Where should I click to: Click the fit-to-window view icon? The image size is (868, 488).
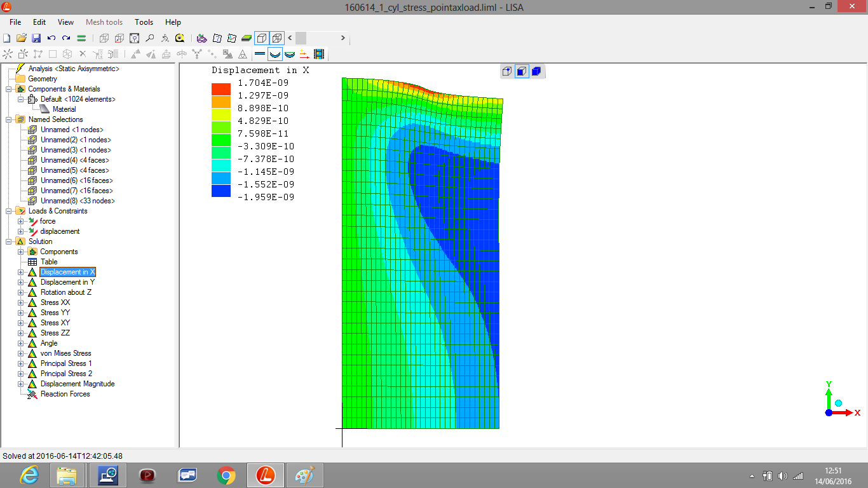coord(134,38)
